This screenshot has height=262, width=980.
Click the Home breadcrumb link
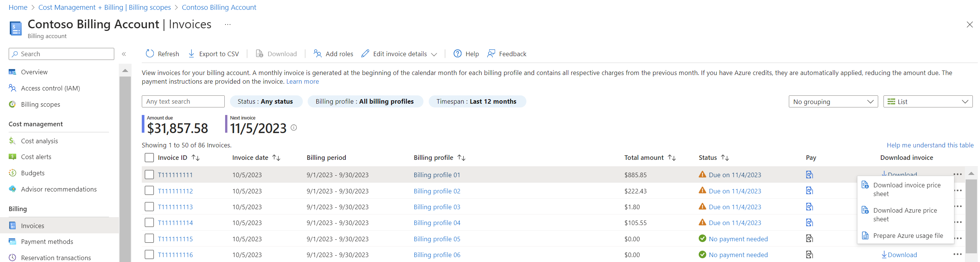pyautogui.click(x=18, y=7)
